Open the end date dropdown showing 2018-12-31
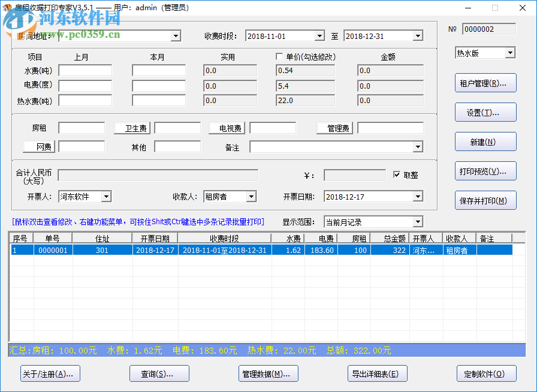 [x=417, y=35]
